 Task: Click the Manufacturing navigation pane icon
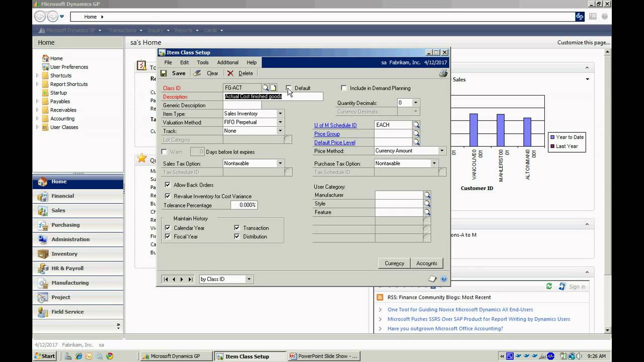(43, 283)
